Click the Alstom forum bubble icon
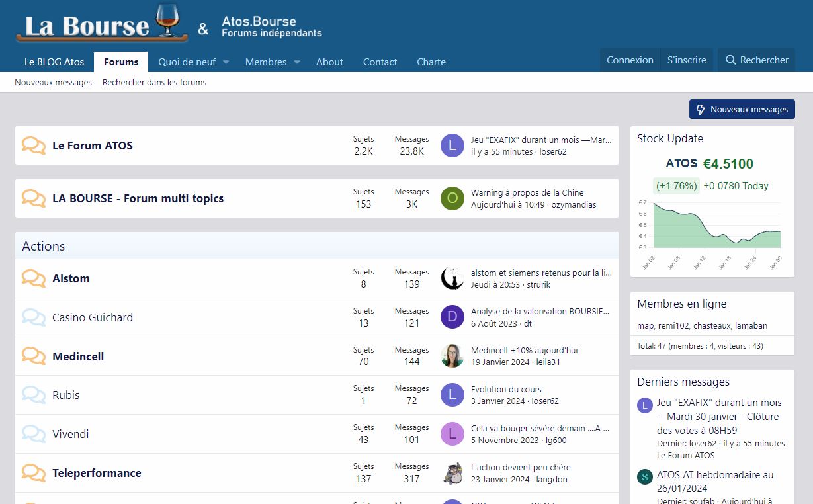 coord(34,278)
